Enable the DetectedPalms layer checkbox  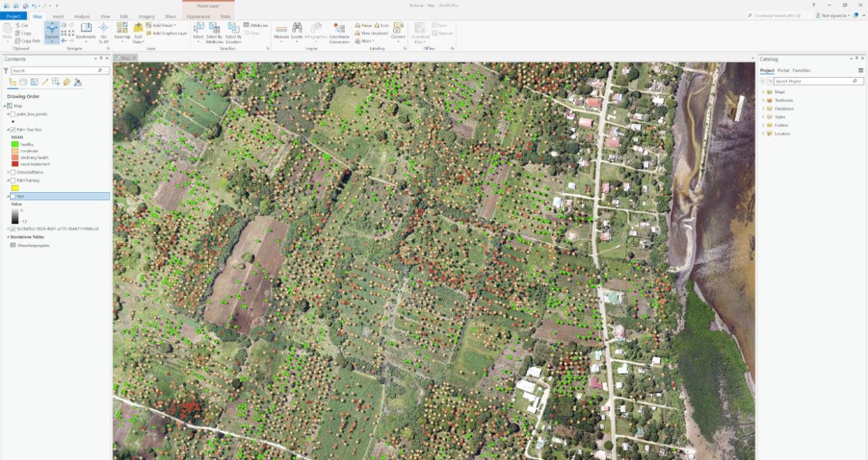tap(13, 172)
